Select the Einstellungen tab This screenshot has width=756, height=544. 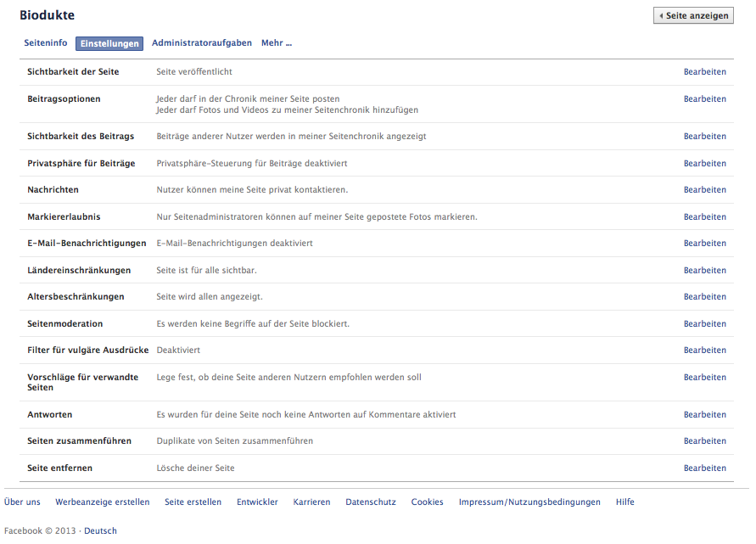point(109,43)
